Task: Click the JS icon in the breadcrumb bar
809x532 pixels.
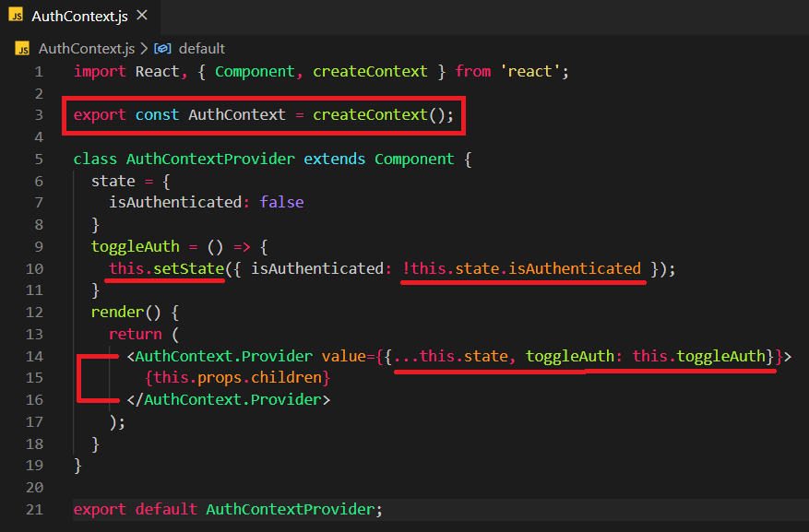Action: 23,48
